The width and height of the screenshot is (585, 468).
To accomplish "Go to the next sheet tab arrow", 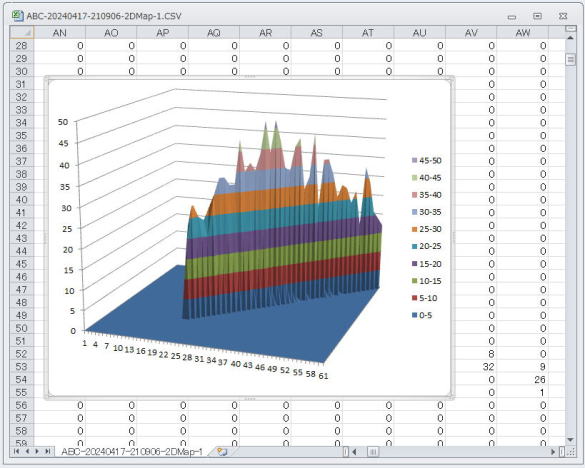I will point(37,452).
